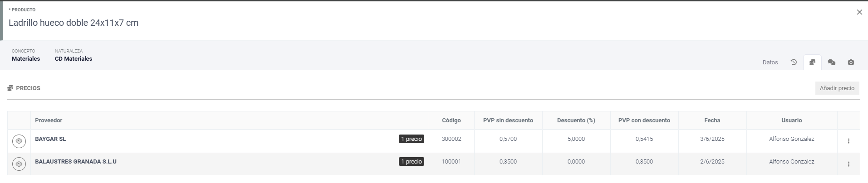The height and width of the screenshot is (183, 868).
Task: Select the BALAUSTRES GRANADA S.L.U supplier name
Action: tap(76, 162)
